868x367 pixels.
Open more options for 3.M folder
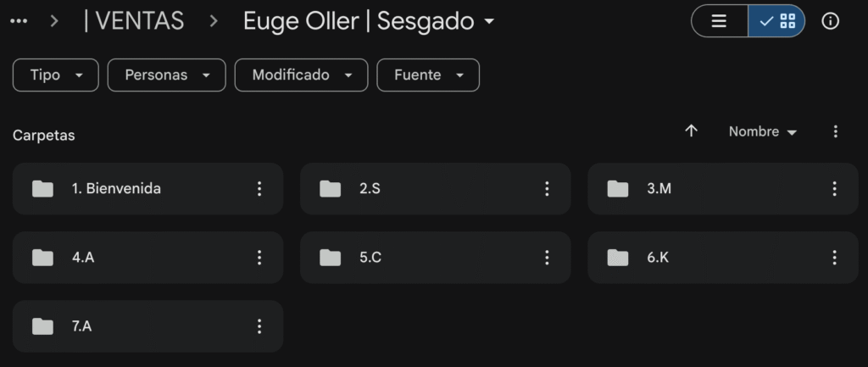click(834, 189)
